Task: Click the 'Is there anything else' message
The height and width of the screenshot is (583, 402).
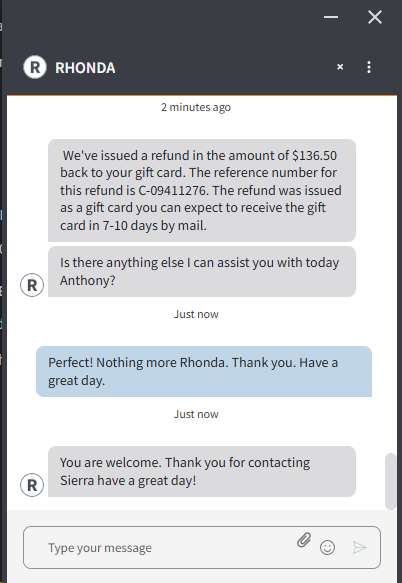Action: (202, 271)
